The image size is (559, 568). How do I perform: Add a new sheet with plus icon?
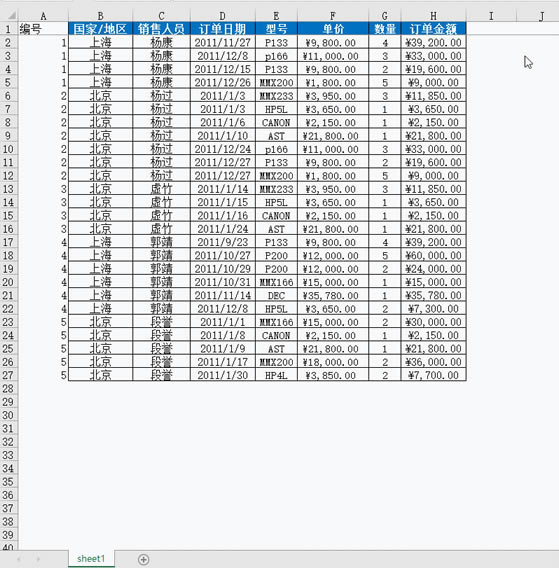[143, 559]
